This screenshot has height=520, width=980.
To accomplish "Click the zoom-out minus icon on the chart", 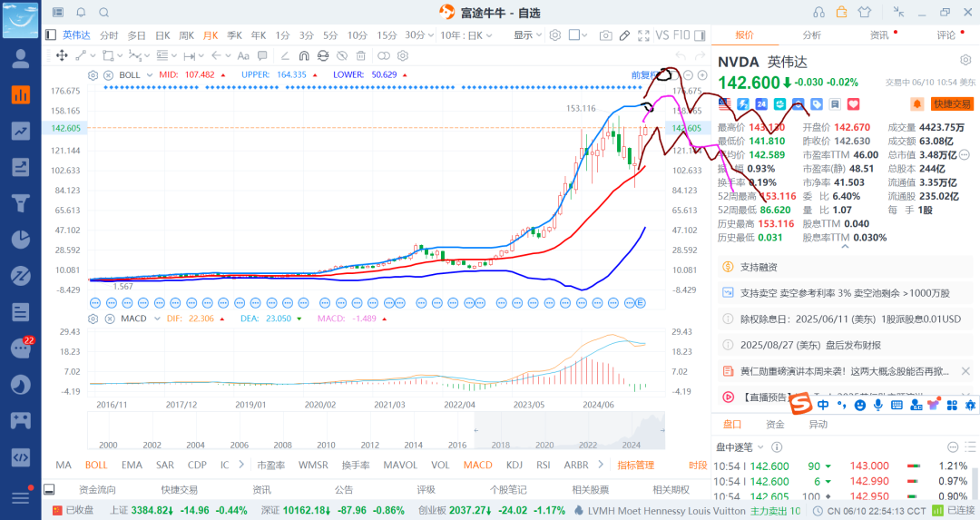I will click(x=688, y=75).
